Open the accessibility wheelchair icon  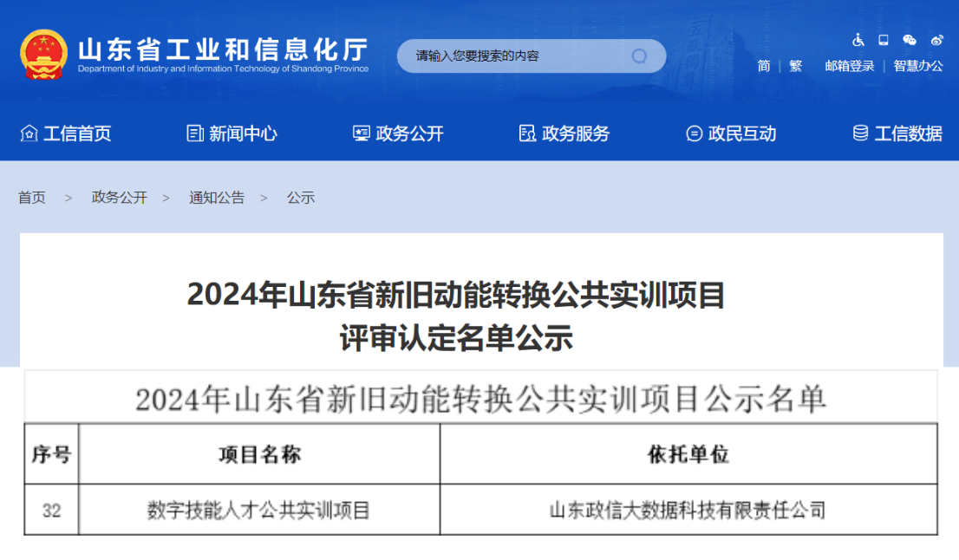(858, 41)
